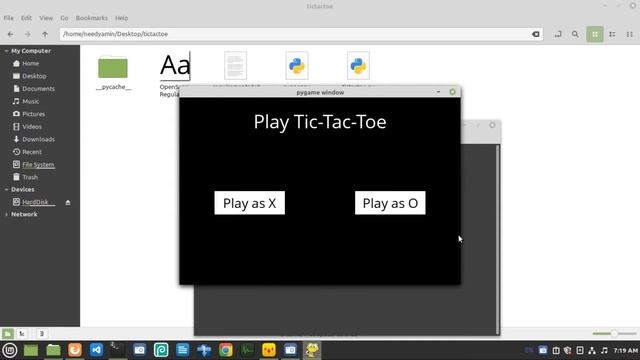Hide sidebar via third status bar button
Viewport: 640px width, 360px height.
[x=42, y=334]
